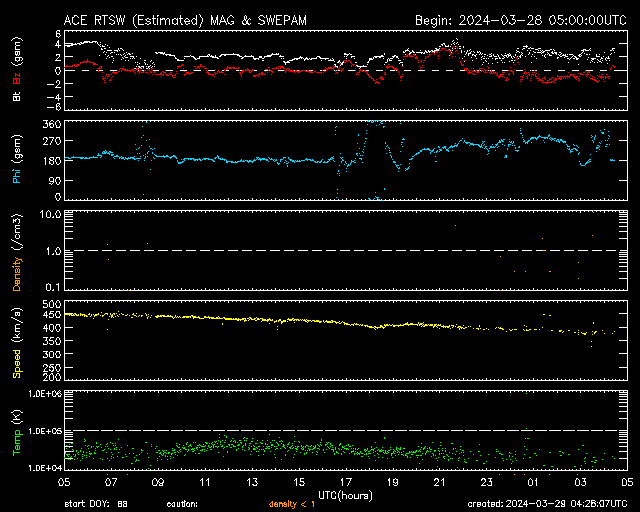
Task: Click the white Bt axis label
Action: tap(17, 96)
